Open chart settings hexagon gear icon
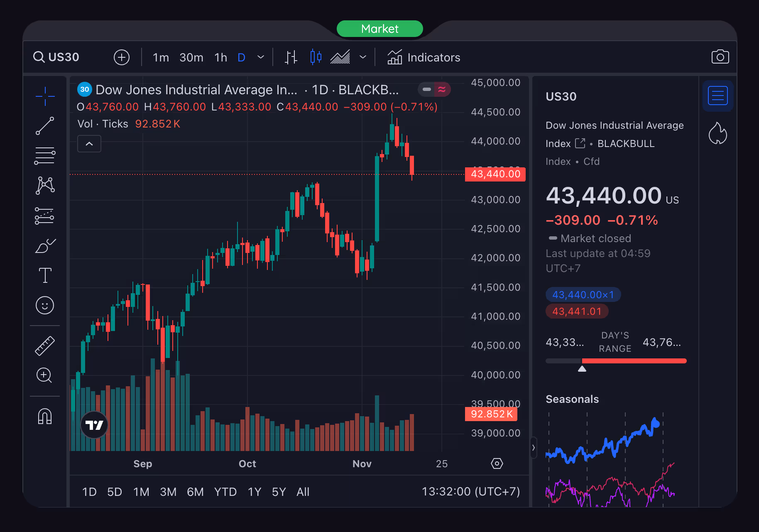Screen dimensions: 759x532 coord(497,463)
